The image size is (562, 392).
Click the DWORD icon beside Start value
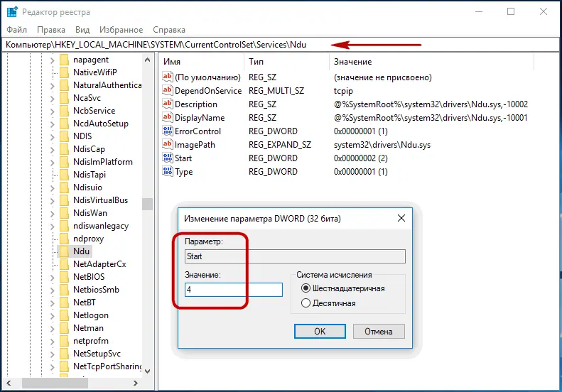[168, 158]
